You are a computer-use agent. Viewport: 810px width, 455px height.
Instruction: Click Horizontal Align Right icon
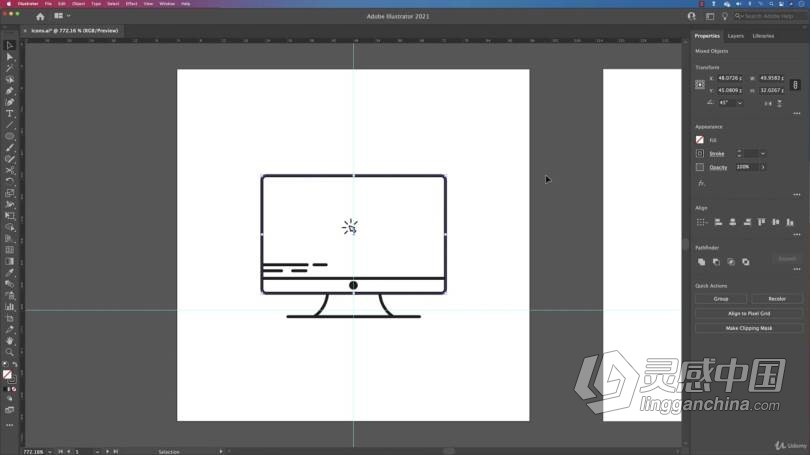pos(747,222)
